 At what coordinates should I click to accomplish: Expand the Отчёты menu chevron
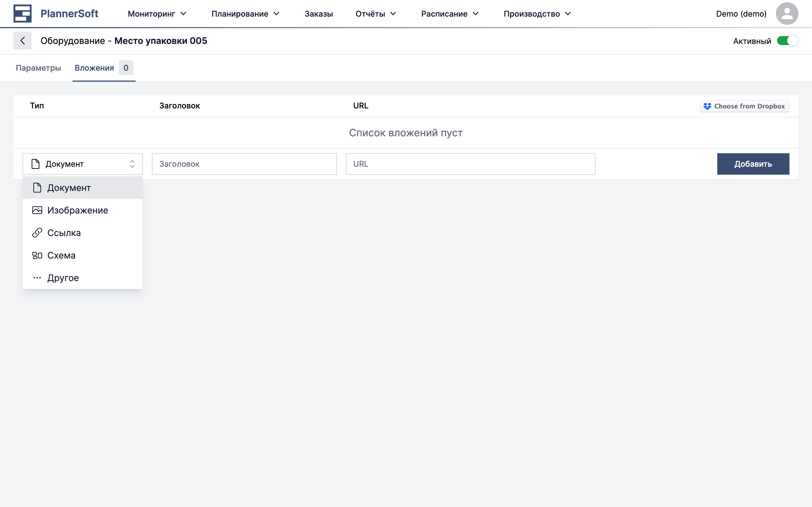pyautogui.click(x=393, y=14)
